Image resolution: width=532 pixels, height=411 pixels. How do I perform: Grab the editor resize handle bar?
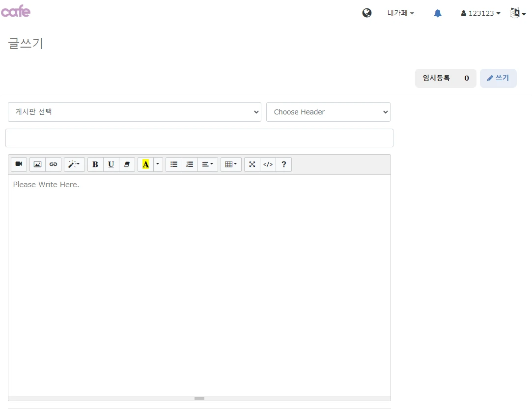pyautogui.click(x=199, y=398)
